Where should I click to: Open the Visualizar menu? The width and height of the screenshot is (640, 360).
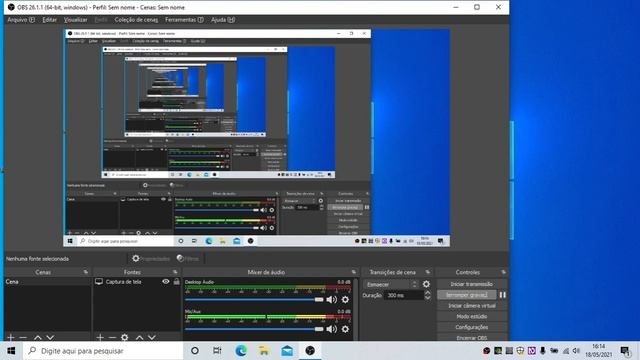pos(76,20)
